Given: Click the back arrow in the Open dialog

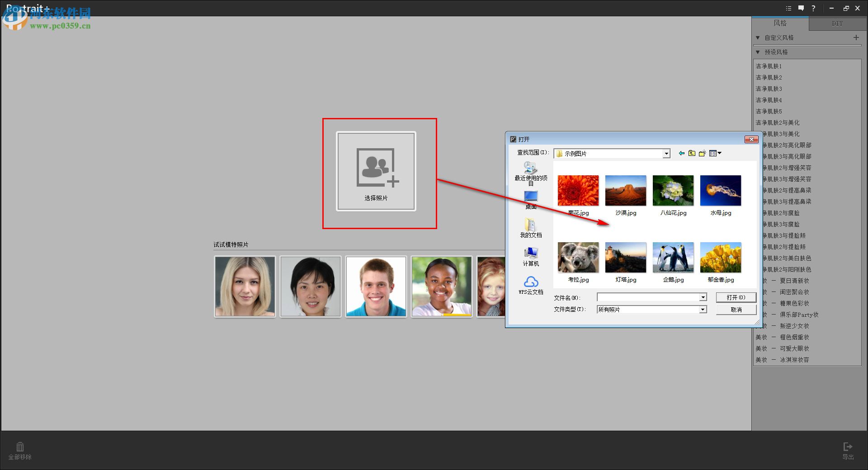Looking at the screenshot, I should 682,153.
